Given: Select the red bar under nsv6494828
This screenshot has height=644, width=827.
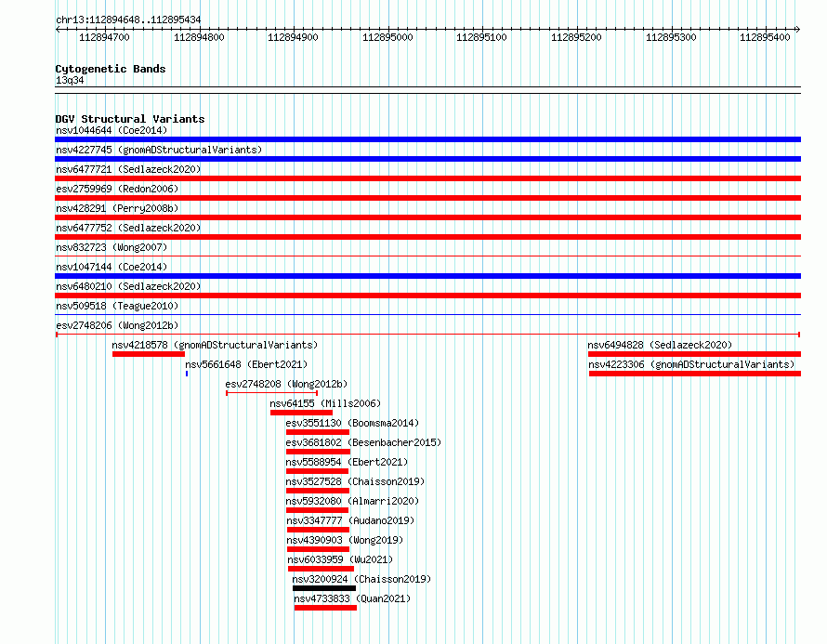Looking at the screenshot, I should pos(695,354).
